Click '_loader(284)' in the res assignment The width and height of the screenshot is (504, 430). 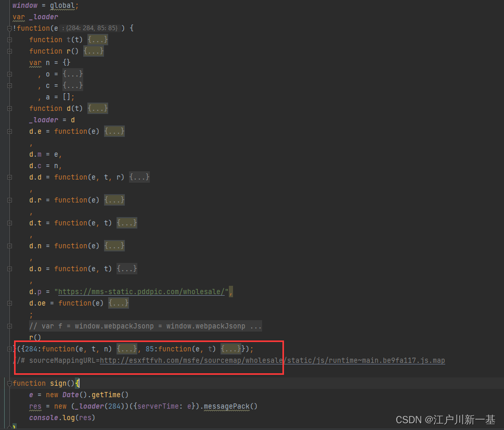point(100,406)
